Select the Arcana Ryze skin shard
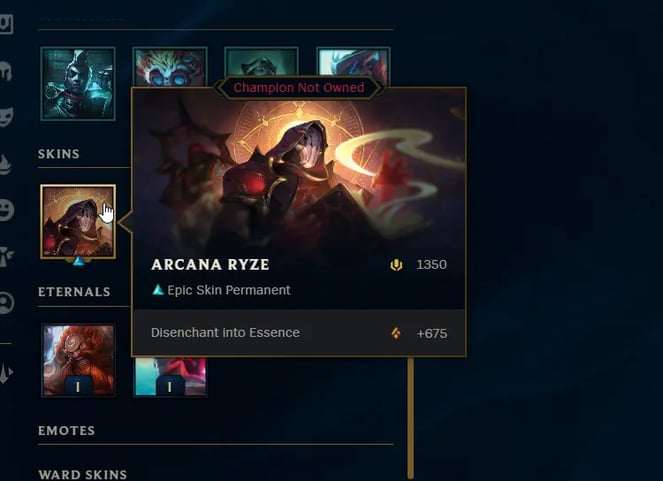This screenshot has width=663, height=481. [78, 221]
